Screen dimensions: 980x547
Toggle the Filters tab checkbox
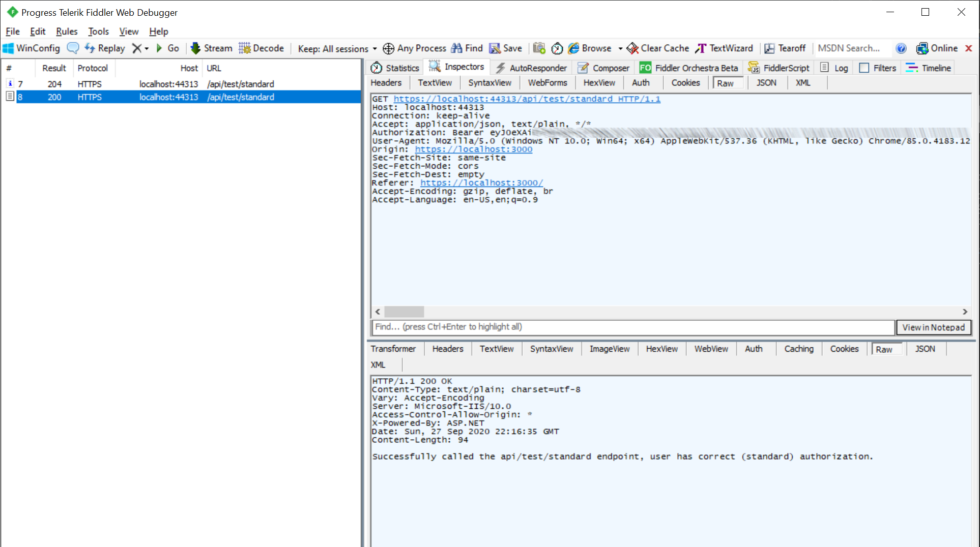[x=864, y=68]
